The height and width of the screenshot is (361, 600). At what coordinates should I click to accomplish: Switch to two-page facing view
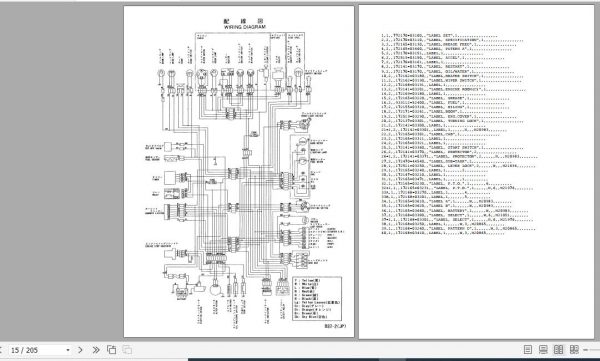point(559,350)
